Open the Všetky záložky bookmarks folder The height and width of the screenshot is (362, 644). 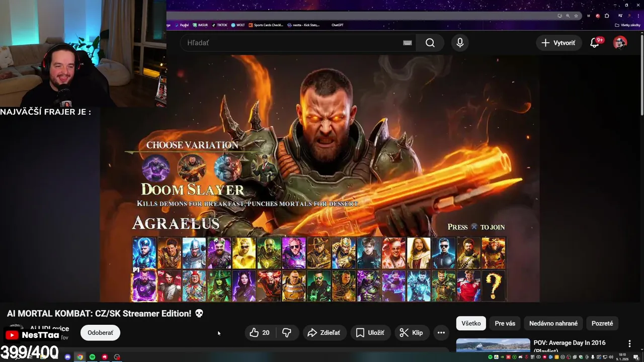coord(628,25)
